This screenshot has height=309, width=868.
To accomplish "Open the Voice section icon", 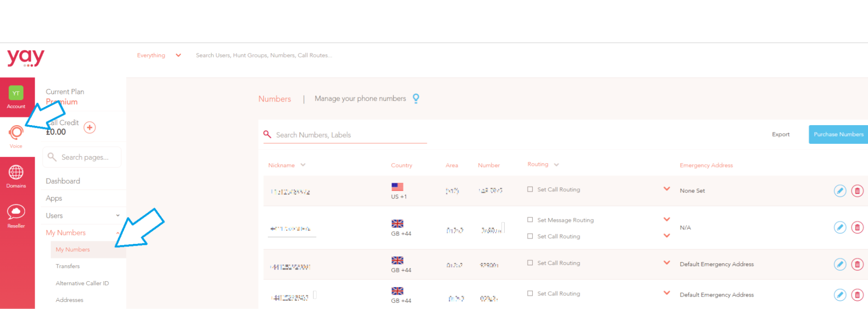I will 16,132.
